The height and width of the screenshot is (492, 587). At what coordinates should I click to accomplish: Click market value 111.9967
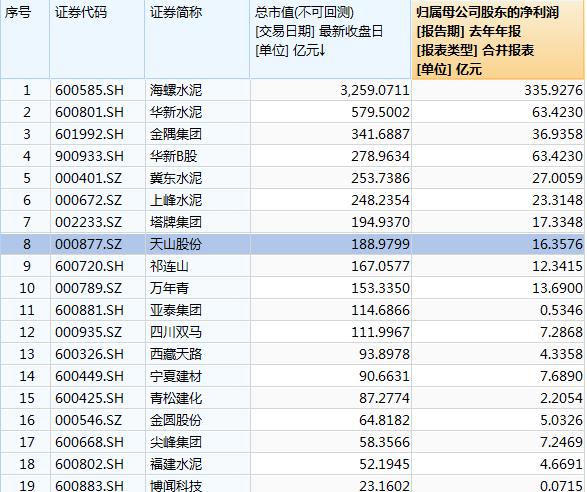coord(380,332)
